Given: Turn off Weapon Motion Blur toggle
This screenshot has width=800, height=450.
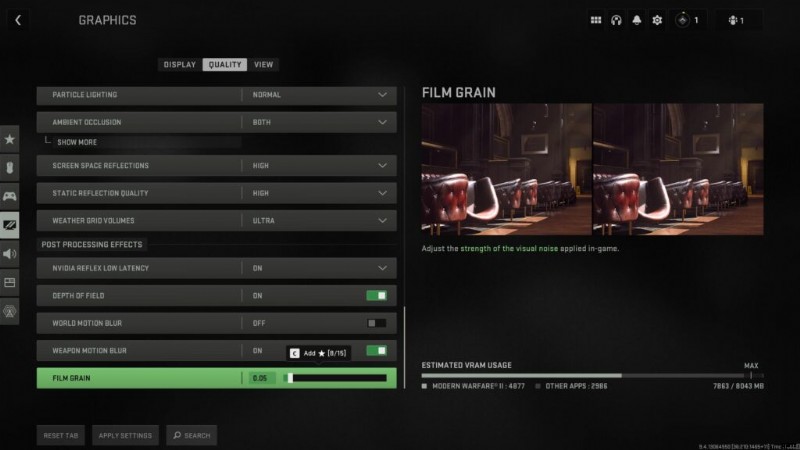Looking at the screenshot, I should [x=377, y=351].
